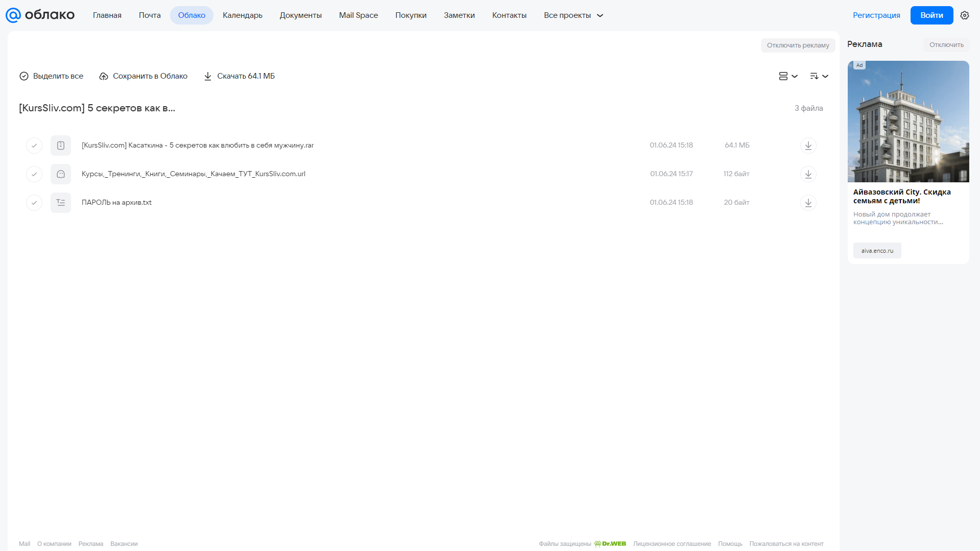Download ПАРОЛЬ на архив.txt file

tap(808, 203)
